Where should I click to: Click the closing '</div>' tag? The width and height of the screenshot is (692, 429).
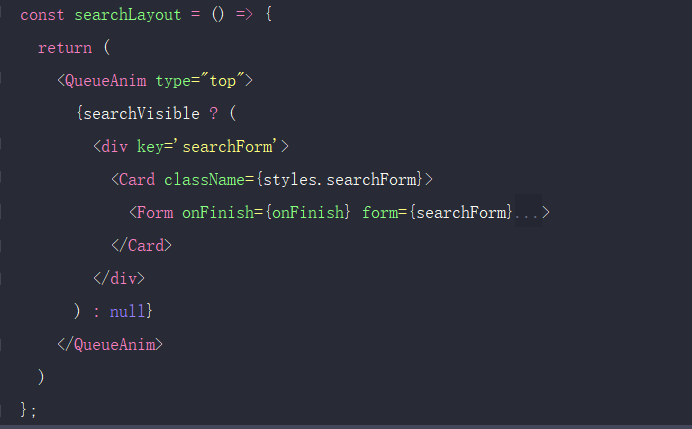119,278
